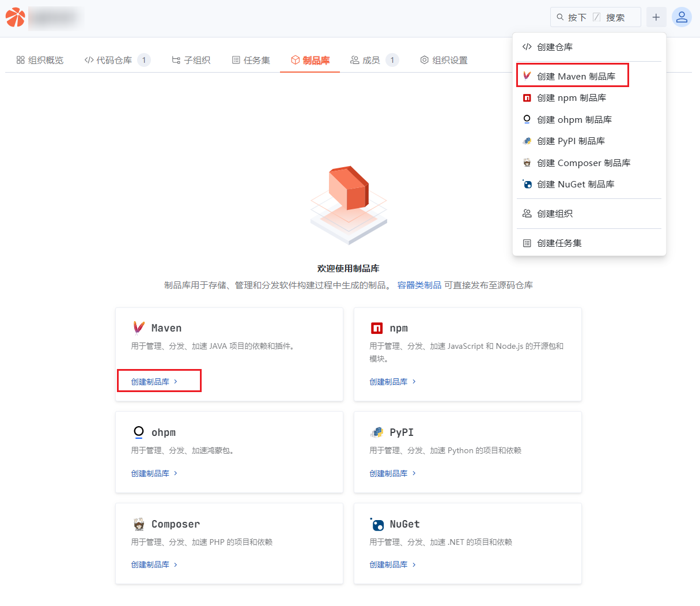This screenshot has width=700, height=606.
Task: Click the NuGet card title text
Action: [x=404, y=524]
